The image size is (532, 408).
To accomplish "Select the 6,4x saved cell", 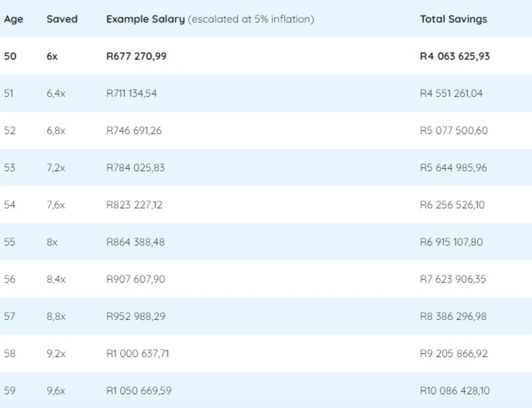I will [56, 93].
